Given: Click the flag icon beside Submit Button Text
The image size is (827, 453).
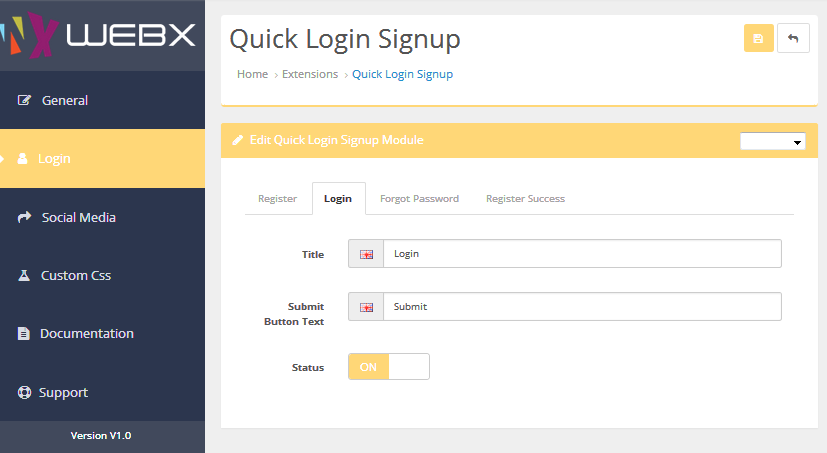Looking at the screenshot, I should coord(366,307).
